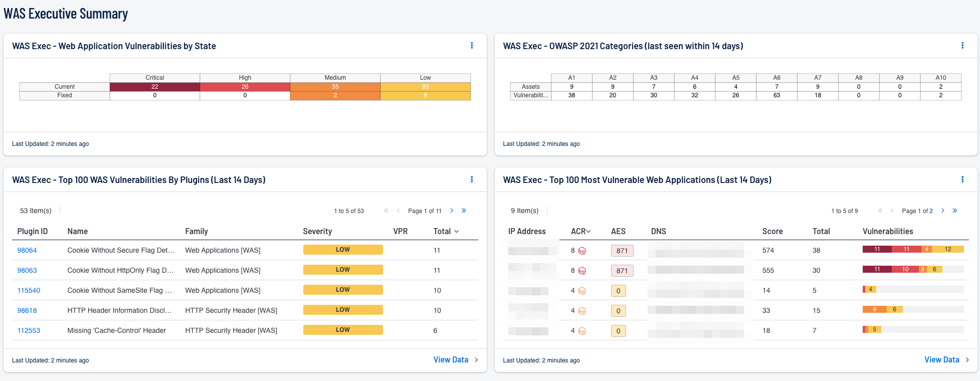Click Fixed Medium cell showing 2
Image resolution: width=980 pixels, height=381 pixels.
tap(335, 95)
